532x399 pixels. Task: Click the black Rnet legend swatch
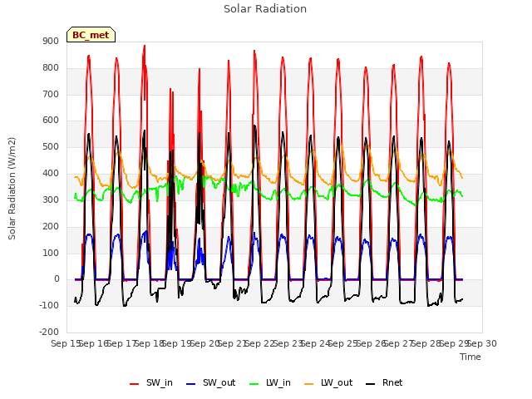click(371, 384)
